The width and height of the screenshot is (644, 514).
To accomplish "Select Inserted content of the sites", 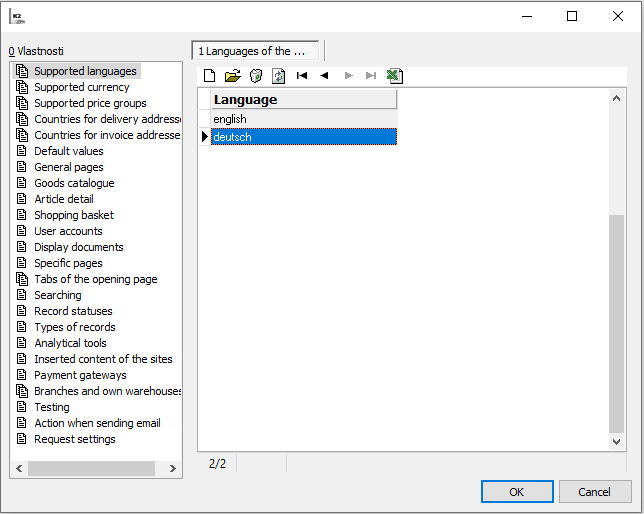I will [x=103, y=360].
